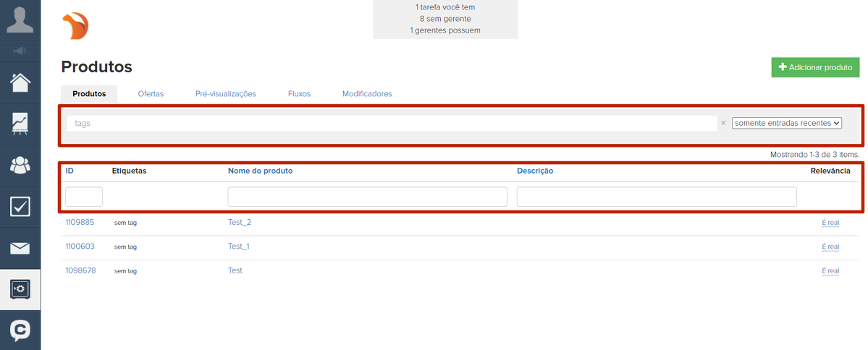Toggle 'É real' relevance for product 1100603
The height and width of the screenshot is (350, 868).
pos(830,247)
